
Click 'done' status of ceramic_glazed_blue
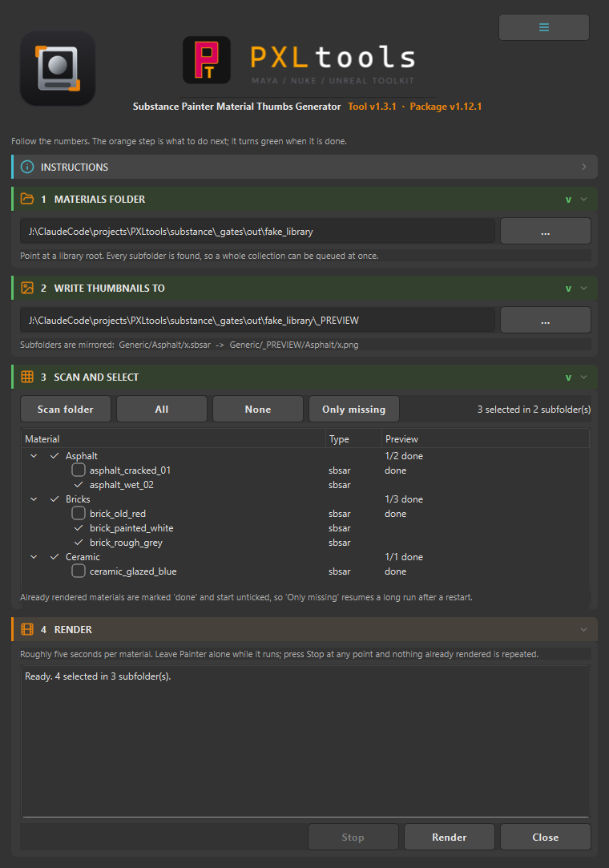pos(395,571)
